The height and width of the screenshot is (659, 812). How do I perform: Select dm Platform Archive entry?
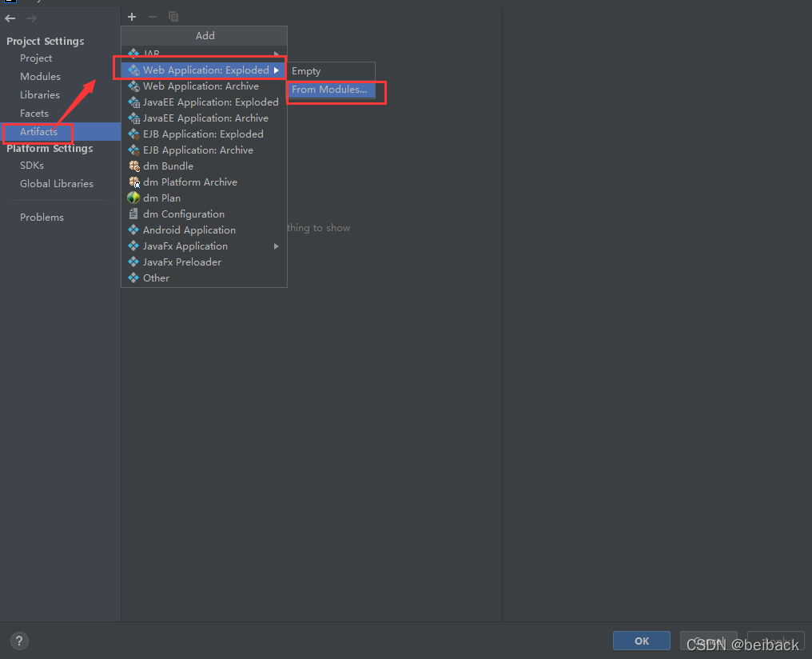204,182
